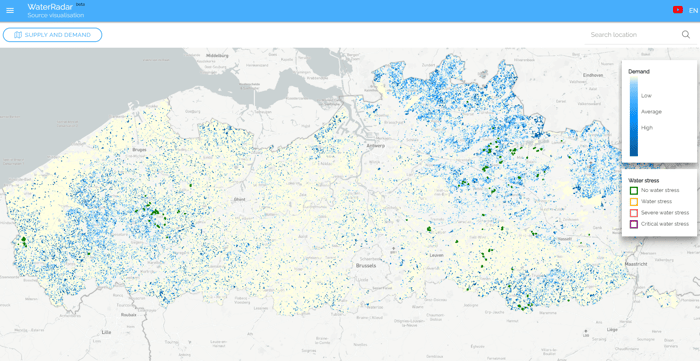Click Brussels on the map
Viewport: 700px width, 361px height.
point(366,266)
